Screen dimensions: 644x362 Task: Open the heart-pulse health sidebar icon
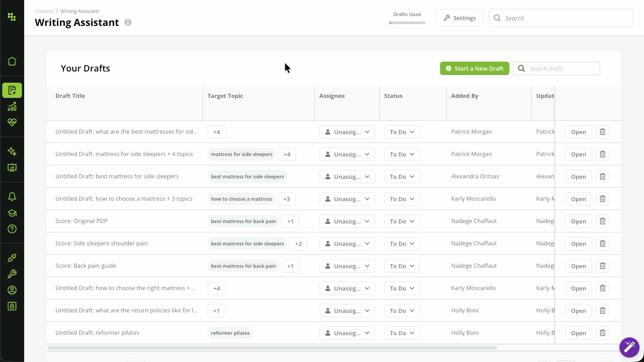12,122
